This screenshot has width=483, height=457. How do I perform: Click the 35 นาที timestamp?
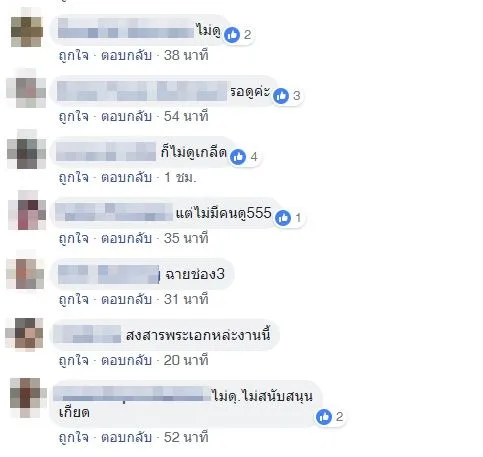186,238
